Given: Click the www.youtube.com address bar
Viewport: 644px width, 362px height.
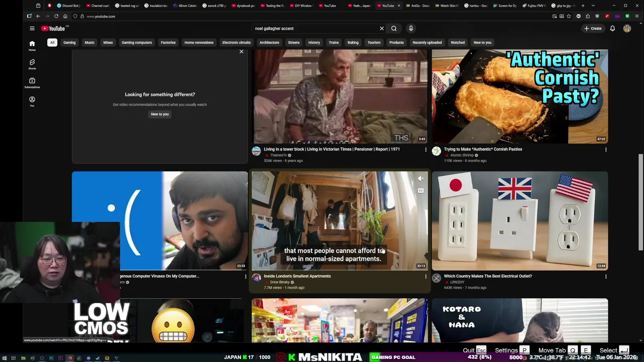Looking at the screenshot, I should pos(302,16).
